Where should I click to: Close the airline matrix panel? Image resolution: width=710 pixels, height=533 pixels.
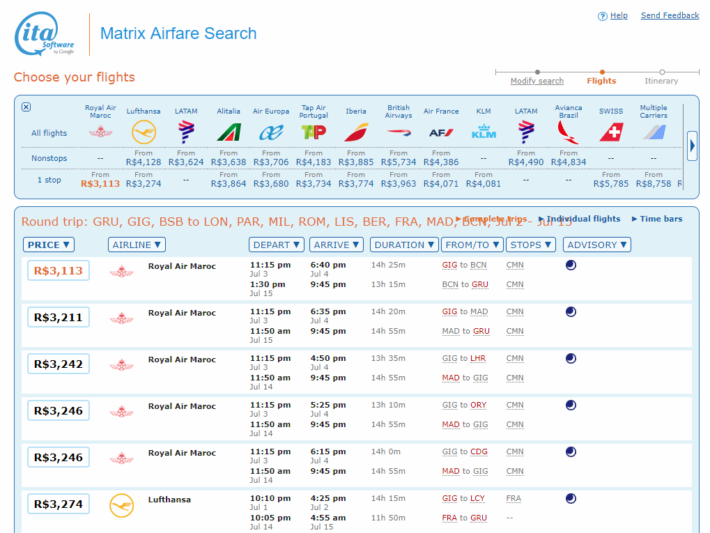[x=26, y=107]
